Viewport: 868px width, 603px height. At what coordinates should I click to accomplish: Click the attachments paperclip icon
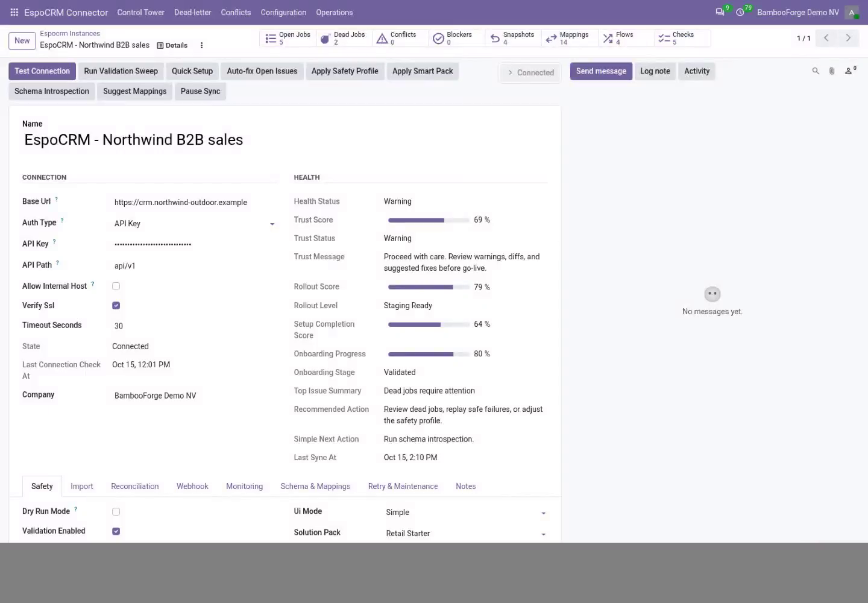coord(832,71)
